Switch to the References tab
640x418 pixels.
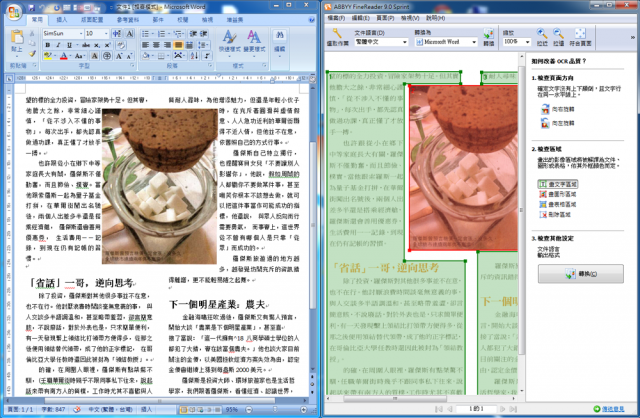pyautogui.click(x=128, y=20)
